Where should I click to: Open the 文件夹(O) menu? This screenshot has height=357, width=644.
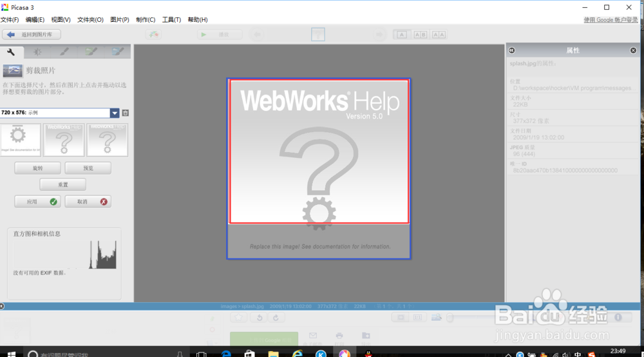pyautogui.click(x=90, y=20)
